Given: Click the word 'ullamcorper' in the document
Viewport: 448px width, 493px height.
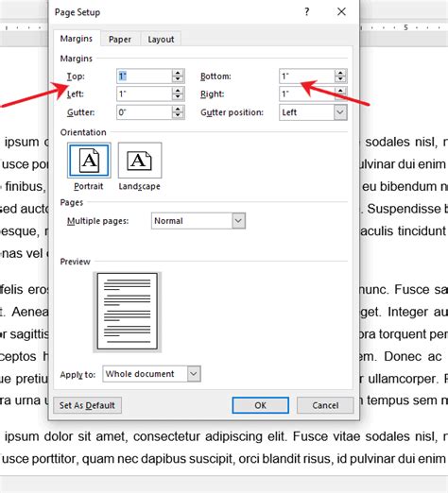Looking at the screenshot, I should tap(403, 379).
